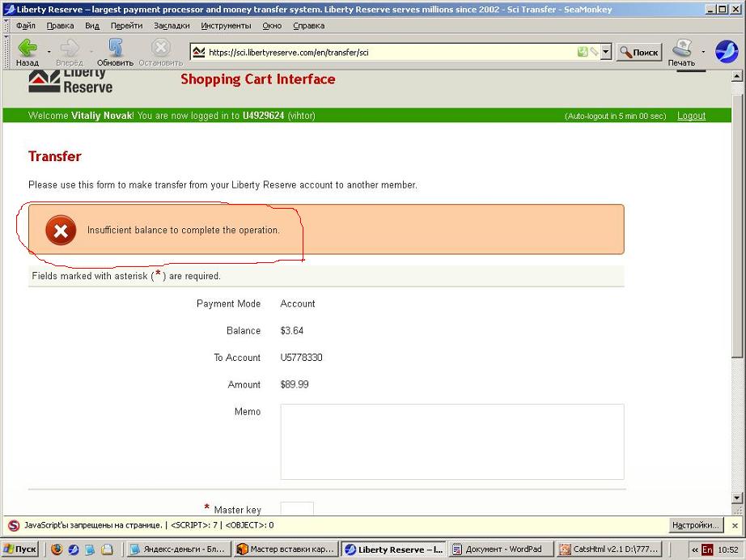Click the Transfer heading

pyautogui.click(x=55, y=156)
